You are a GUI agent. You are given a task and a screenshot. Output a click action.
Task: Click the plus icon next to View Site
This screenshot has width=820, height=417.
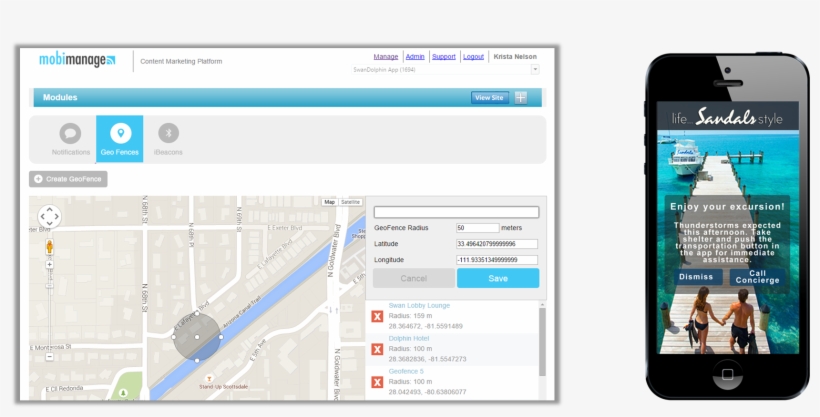tap(521, 97)
